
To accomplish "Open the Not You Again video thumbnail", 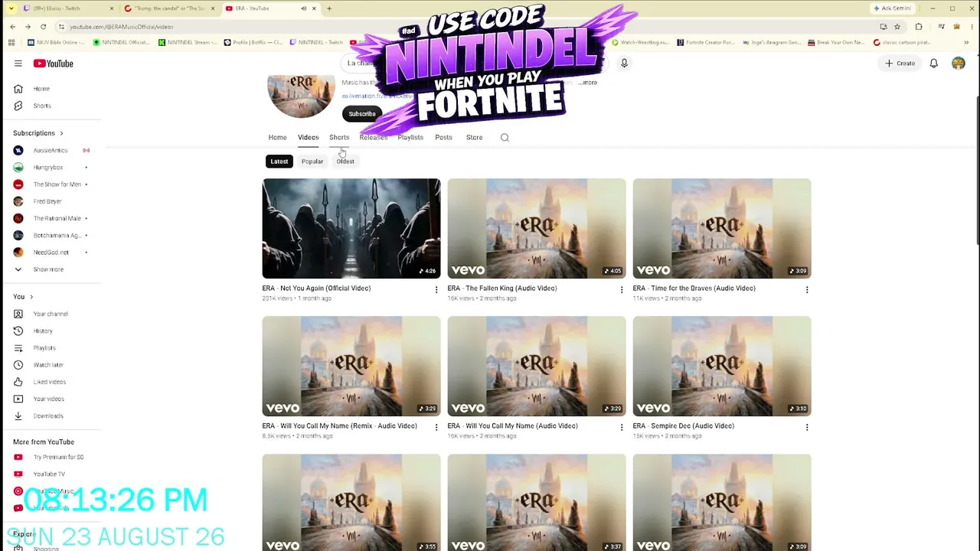I will (x=351, y=229).
